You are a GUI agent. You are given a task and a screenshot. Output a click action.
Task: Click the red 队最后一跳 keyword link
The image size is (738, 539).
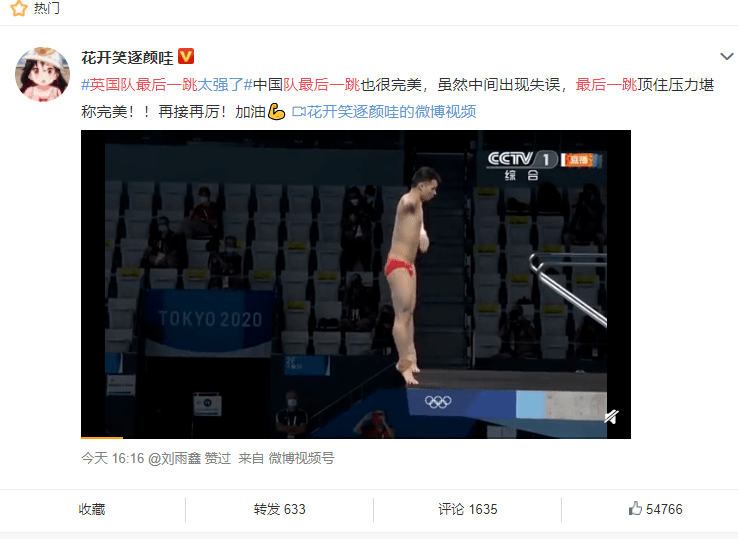[321, 85]
